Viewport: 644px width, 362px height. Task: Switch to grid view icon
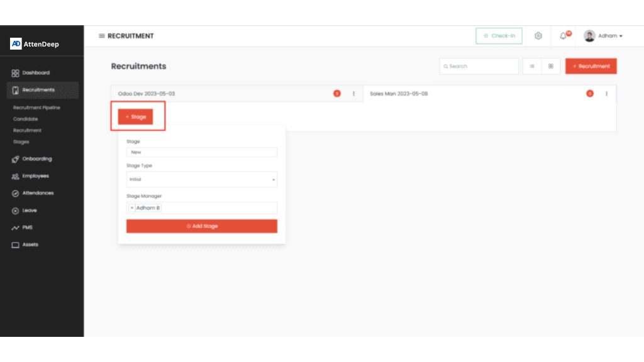550,66
